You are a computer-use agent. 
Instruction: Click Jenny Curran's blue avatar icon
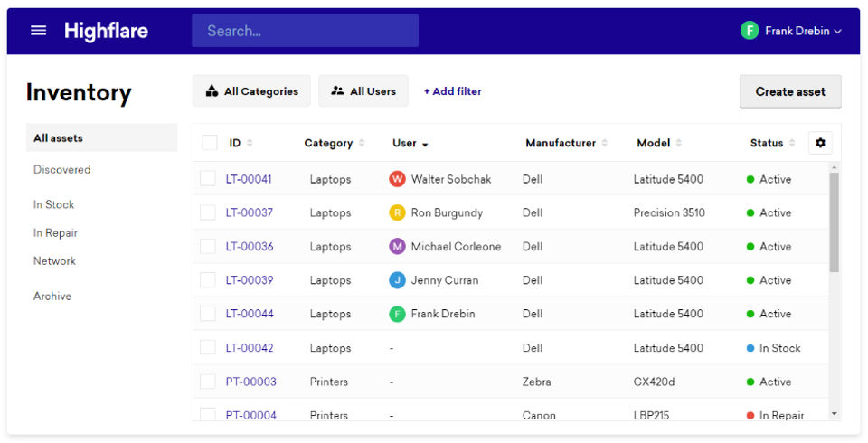tap(397, 280)
